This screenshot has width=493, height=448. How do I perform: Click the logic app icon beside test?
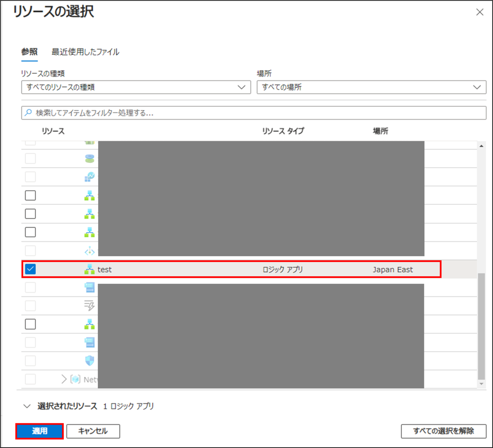89,269
